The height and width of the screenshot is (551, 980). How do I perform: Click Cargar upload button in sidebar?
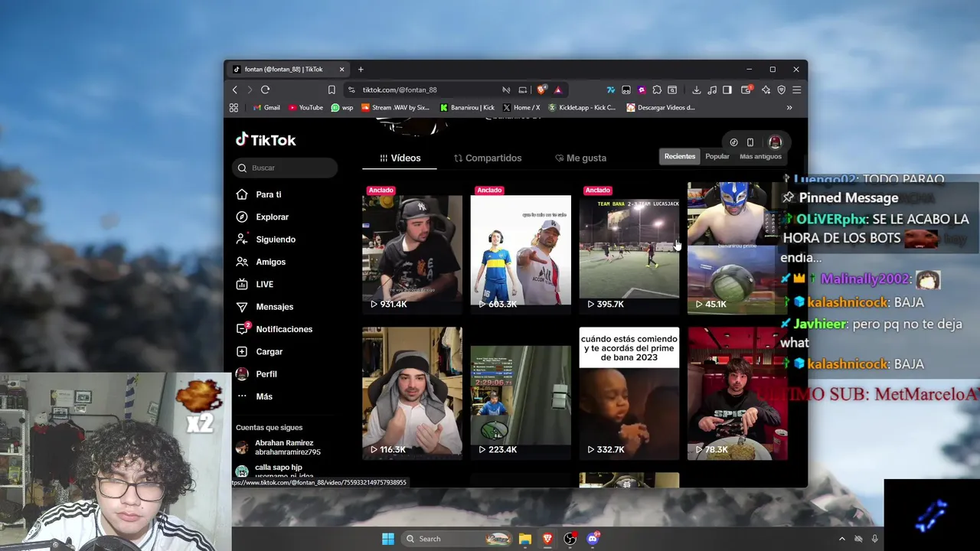click(x=269, y=351)
